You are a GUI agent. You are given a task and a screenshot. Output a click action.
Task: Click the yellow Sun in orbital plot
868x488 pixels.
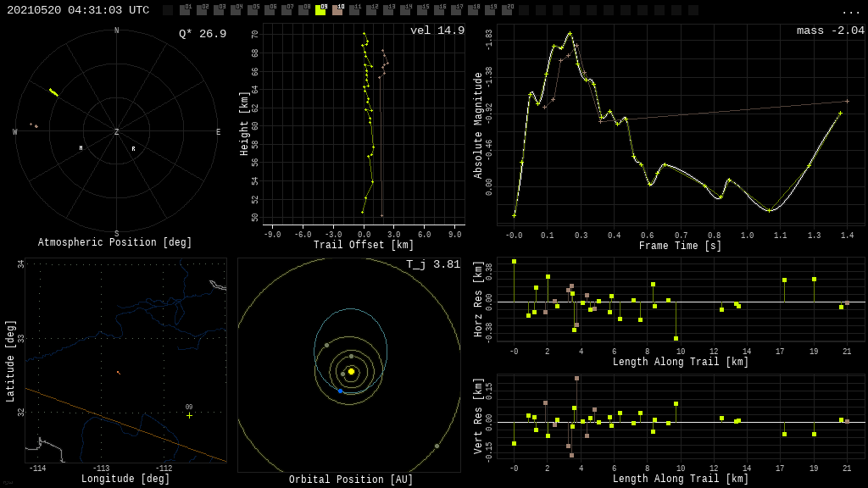351,371
